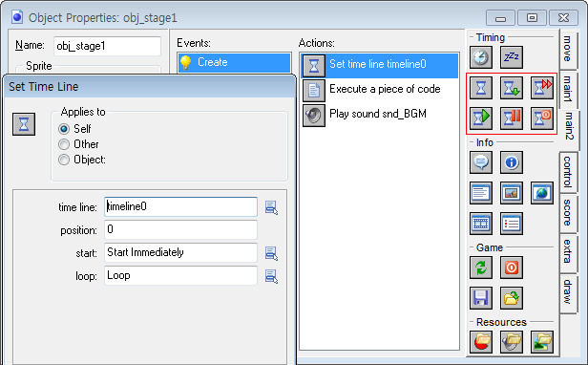
Task: Switch to the score actions tab
Action: pos(567,212)
